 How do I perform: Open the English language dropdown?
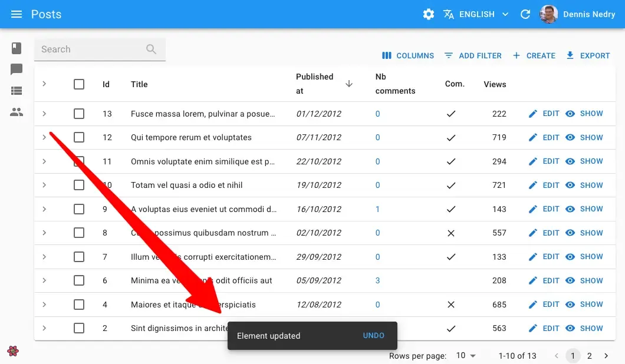[x=476, y=14]
